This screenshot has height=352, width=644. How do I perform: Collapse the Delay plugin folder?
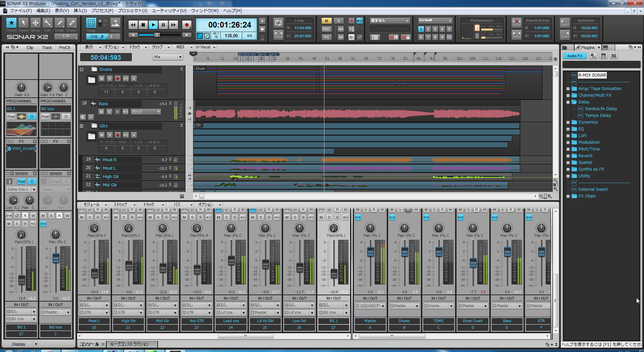pos(568,102)
